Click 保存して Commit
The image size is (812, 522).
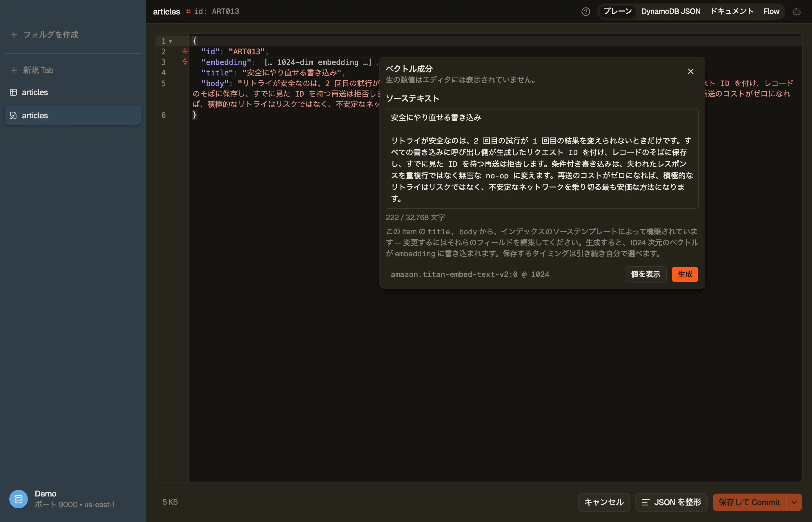[x=749, y=502]
